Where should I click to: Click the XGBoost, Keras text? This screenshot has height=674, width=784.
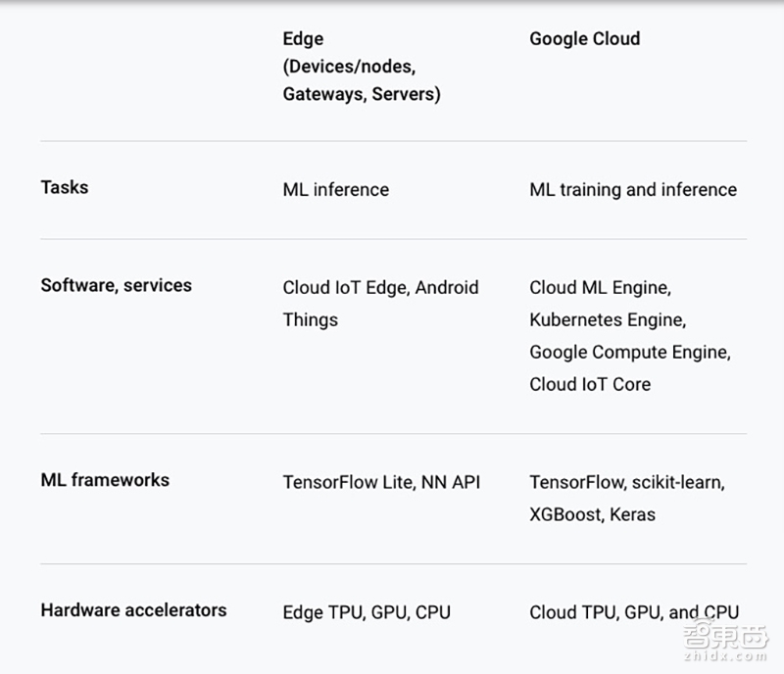(x=592, y=514)
